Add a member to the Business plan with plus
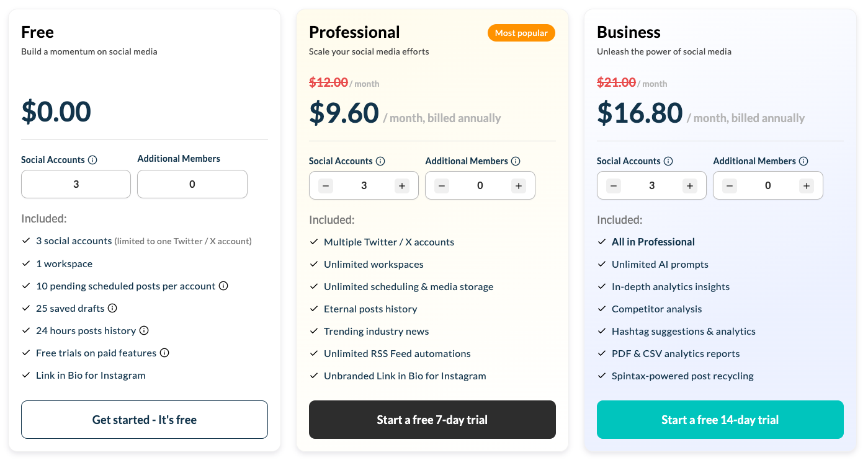 click(x=807, y=185)
